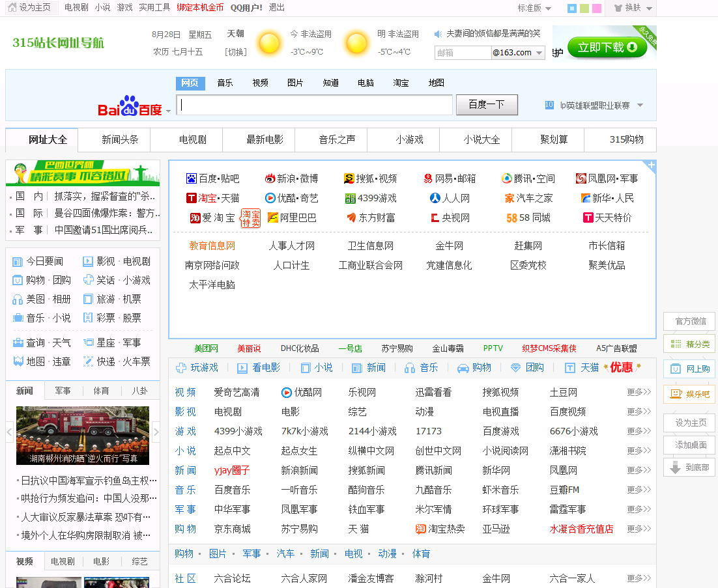Open the 换肤 dropdown arrow
Screen dimensions: 718x588
[649, 8]
